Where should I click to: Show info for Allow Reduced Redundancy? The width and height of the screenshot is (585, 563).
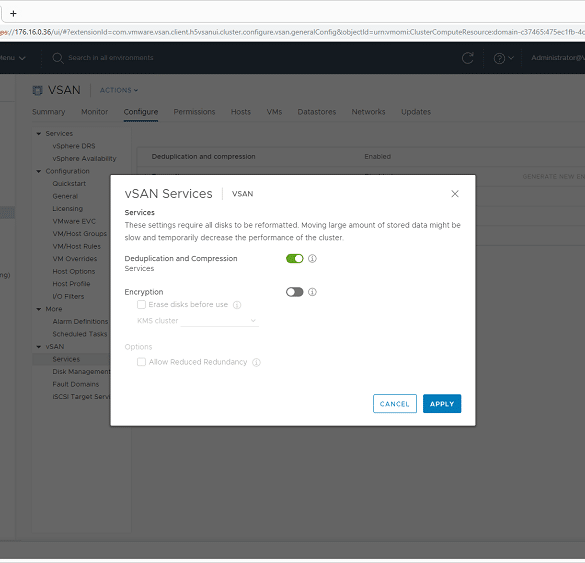256,362
